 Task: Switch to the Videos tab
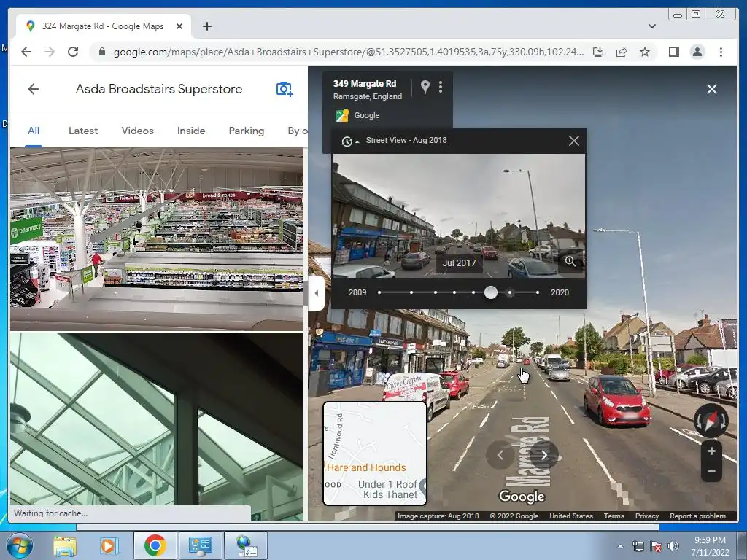137,131
